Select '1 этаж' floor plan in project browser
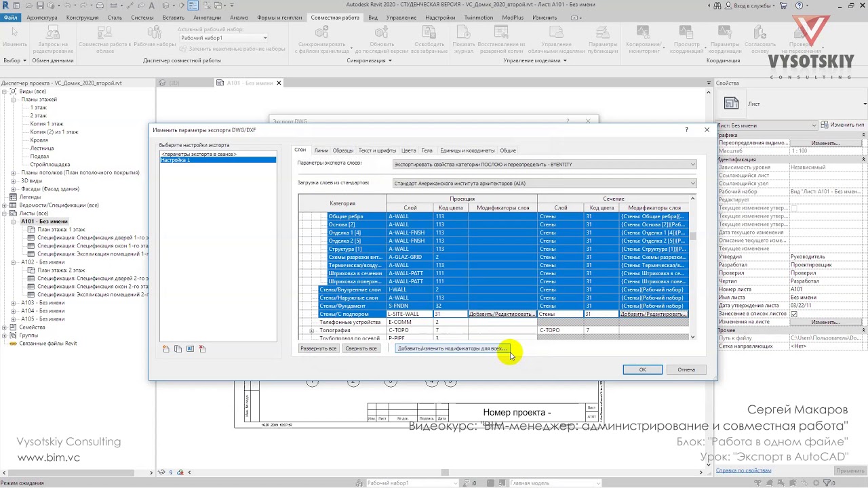This screenshot has height=488, width=868. pyautogui.click(x=39, y=108)
